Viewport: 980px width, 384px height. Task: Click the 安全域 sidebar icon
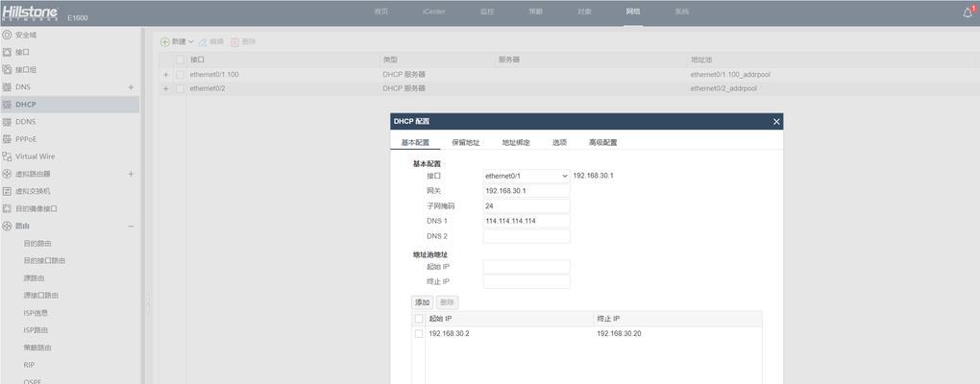pyautogui.click(x=7, y=35)
